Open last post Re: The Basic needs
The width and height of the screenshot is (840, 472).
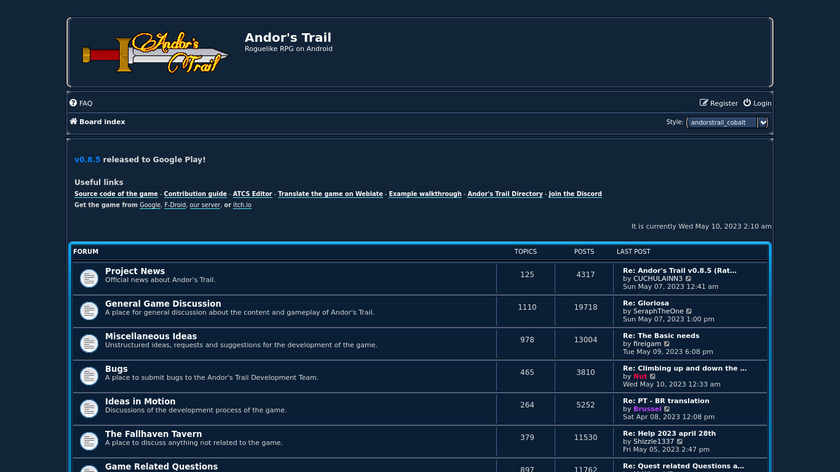(x=661, y=336)
